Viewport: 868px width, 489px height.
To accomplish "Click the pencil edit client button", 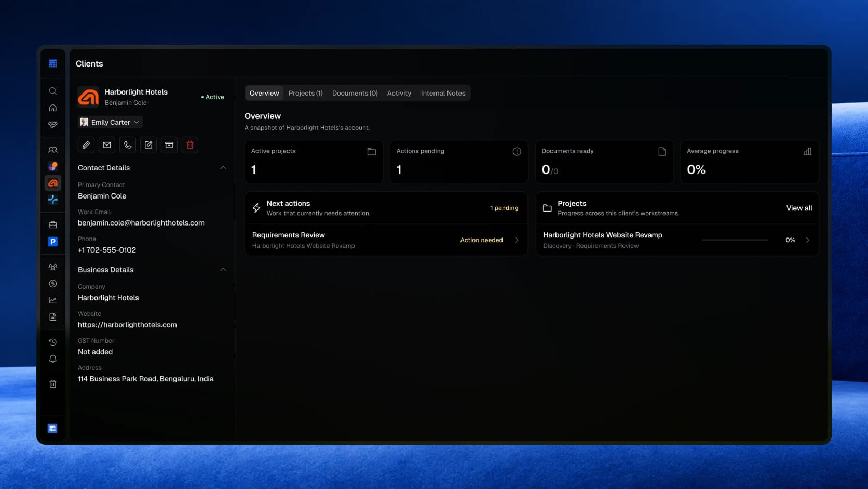I will tap(86, 145).
